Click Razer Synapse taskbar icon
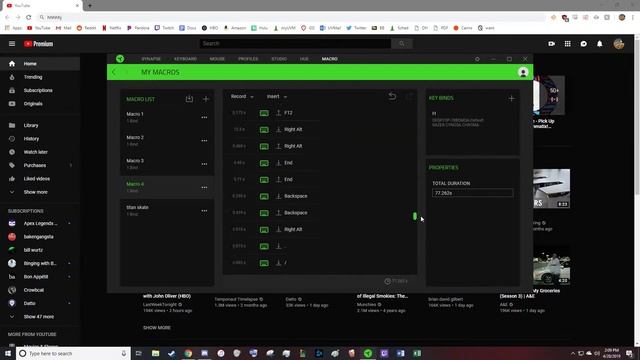 click(x=368, y=353)
